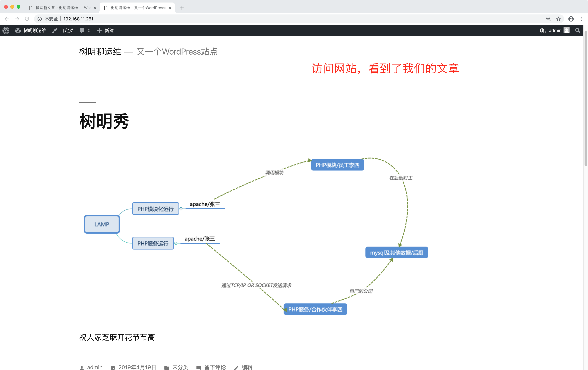The image size is (588, 370).
Task: Select the Customize pencil icon
Action: [54, 30]
